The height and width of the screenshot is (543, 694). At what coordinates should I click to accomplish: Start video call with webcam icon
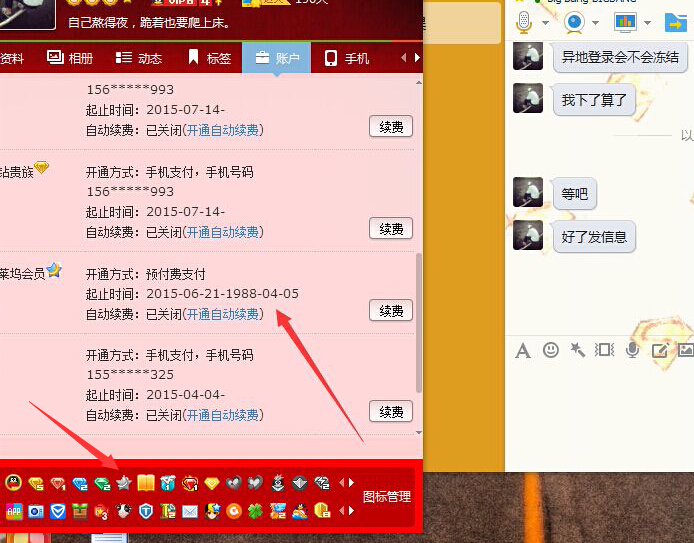pyautogui.click(x=574, y=22)
